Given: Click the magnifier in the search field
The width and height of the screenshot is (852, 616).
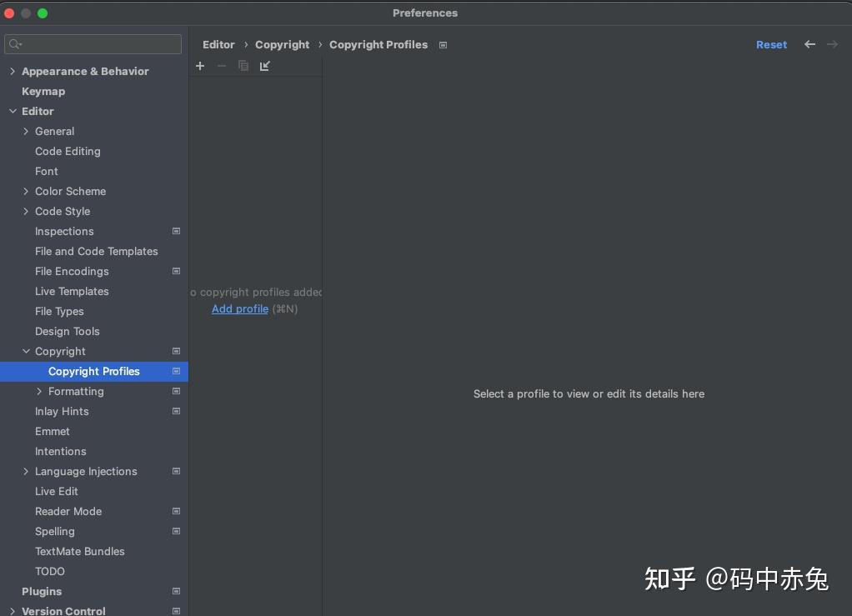Looking at the screenshot, I should point(15,43).
